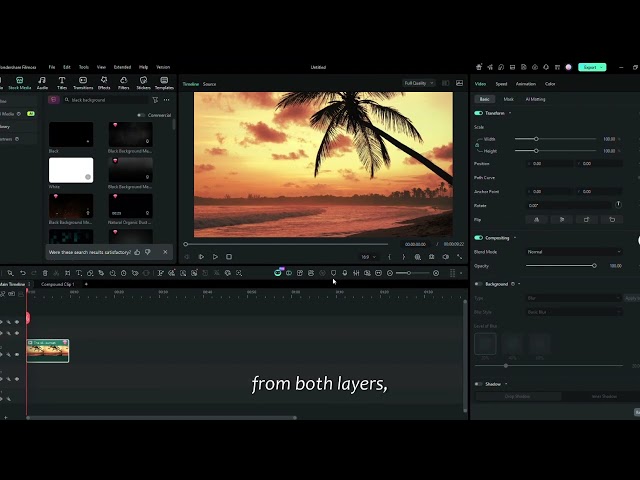Image resolution: width=640 pixels, height=480 pixels.
Task: Dismiss the search satisfaction prompt
Action: pyautogui.click(x=165, y=252)
